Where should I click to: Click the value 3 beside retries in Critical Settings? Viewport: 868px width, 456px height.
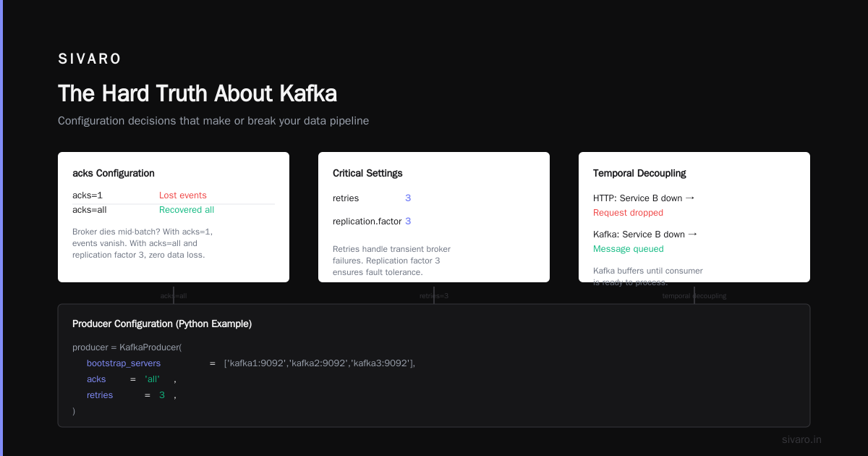tap(408, 198)
